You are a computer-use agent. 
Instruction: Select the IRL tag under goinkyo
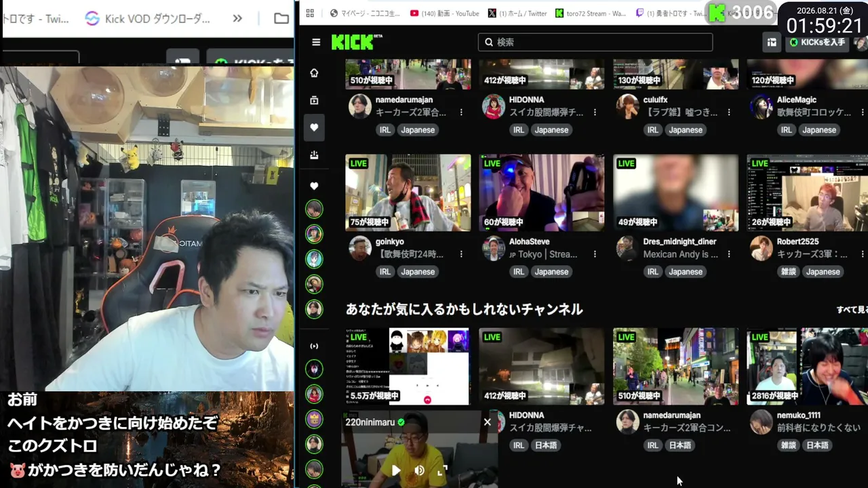click(x=385, y=272)
